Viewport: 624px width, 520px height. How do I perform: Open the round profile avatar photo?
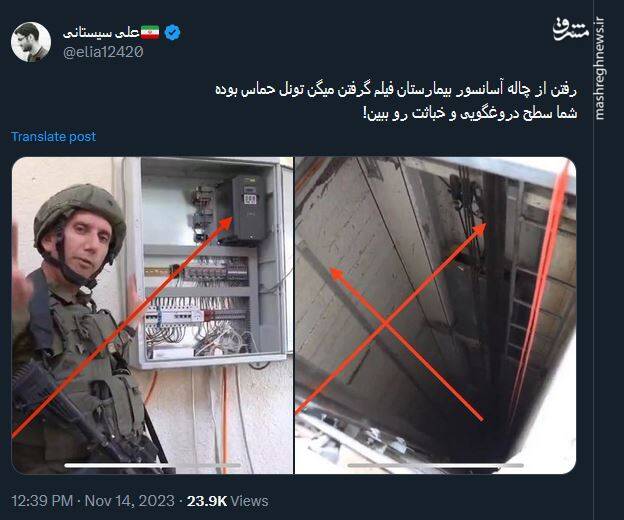[31, 42]
